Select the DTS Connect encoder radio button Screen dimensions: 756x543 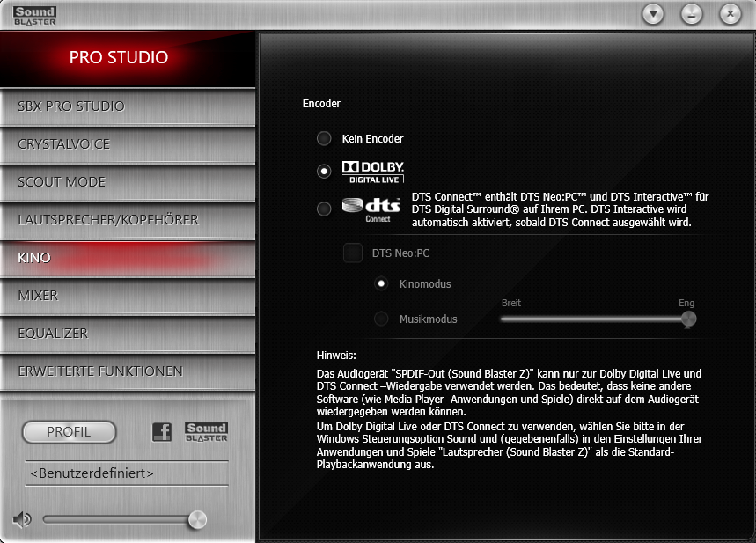(324, 209)
